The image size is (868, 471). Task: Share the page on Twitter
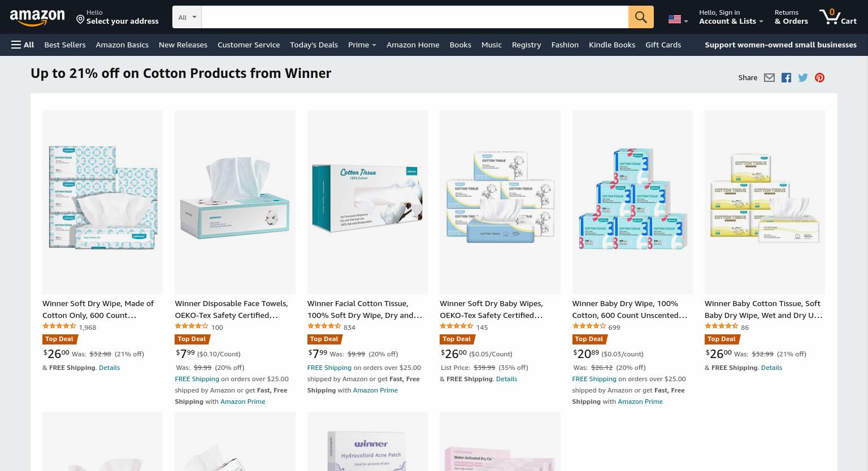tap(803, 78)
